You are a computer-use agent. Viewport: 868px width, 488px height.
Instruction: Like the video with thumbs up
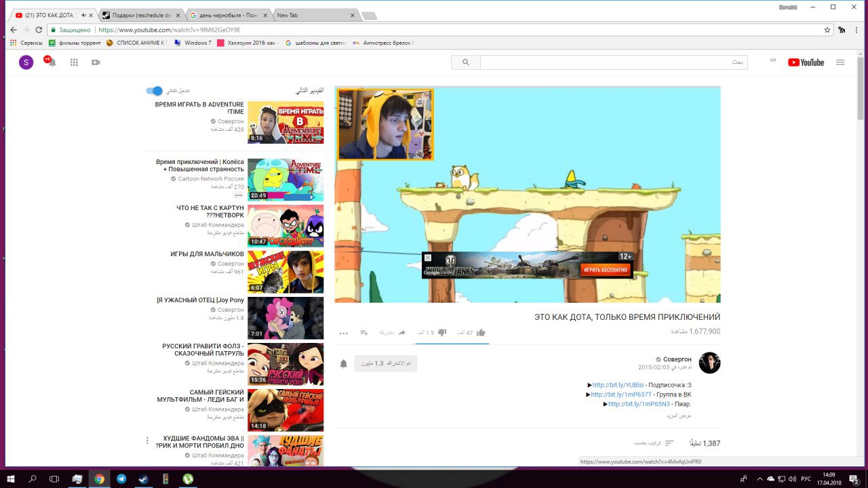(481, 333)
